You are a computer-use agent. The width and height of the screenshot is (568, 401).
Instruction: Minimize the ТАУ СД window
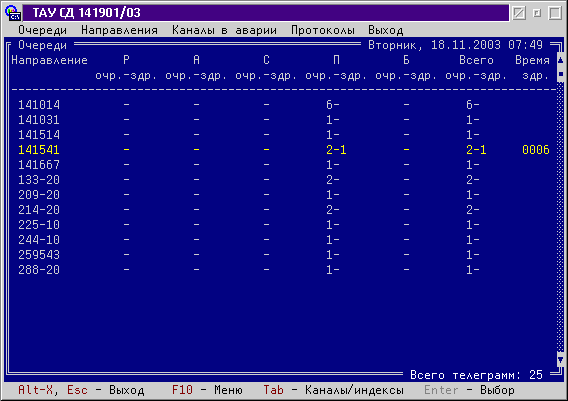[519, 13]
